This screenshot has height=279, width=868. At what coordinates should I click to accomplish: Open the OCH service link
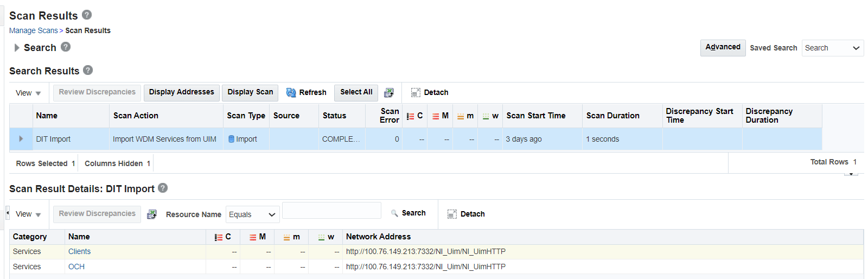pyautogui.click(x=76, y=267)
